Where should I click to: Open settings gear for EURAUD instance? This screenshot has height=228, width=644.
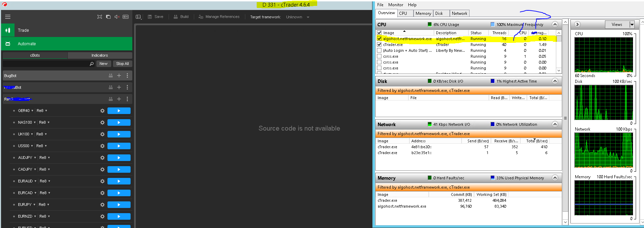(x=102, y=181)
